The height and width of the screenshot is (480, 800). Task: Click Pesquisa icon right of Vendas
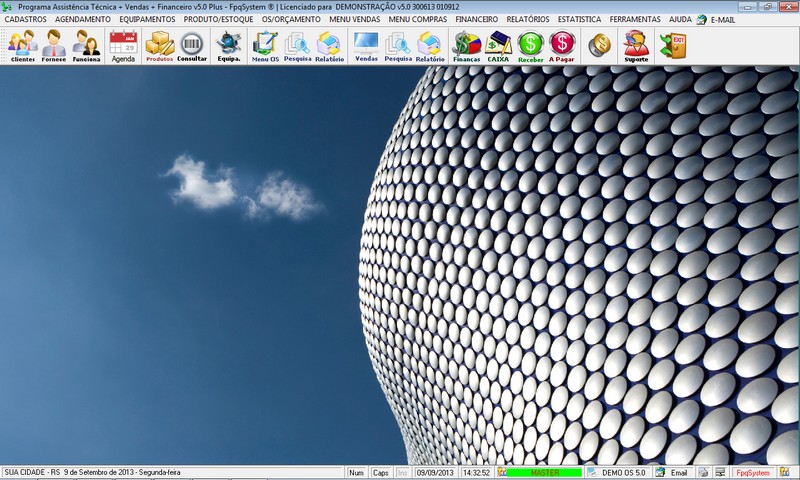[398, 46]
